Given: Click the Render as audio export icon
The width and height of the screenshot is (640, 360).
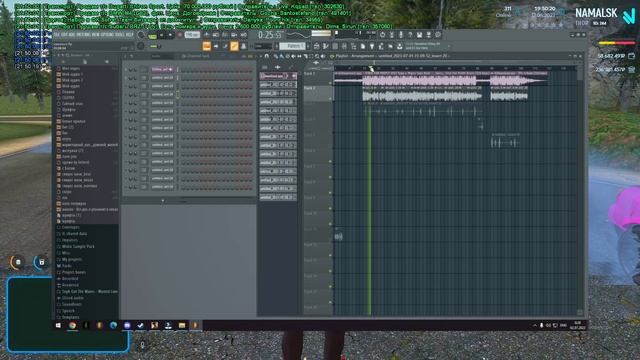Looking at the screenshot, I should point(429,35).
